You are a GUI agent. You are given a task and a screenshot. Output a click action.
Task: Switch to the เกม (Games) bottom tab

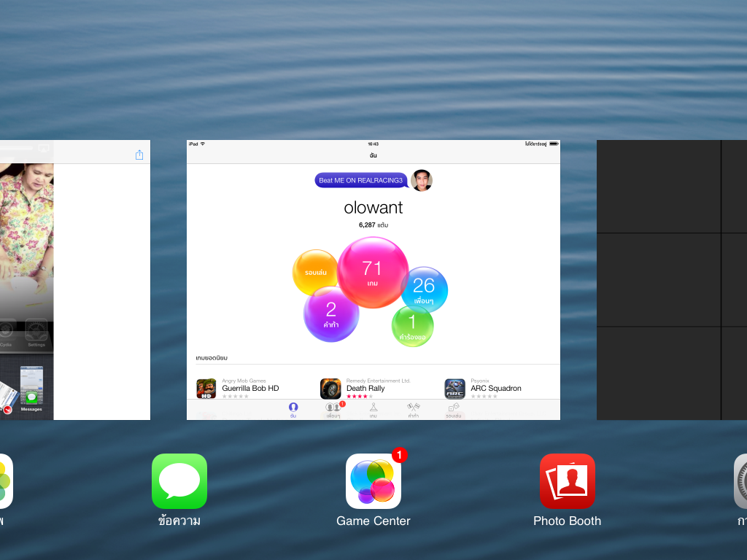373,410
